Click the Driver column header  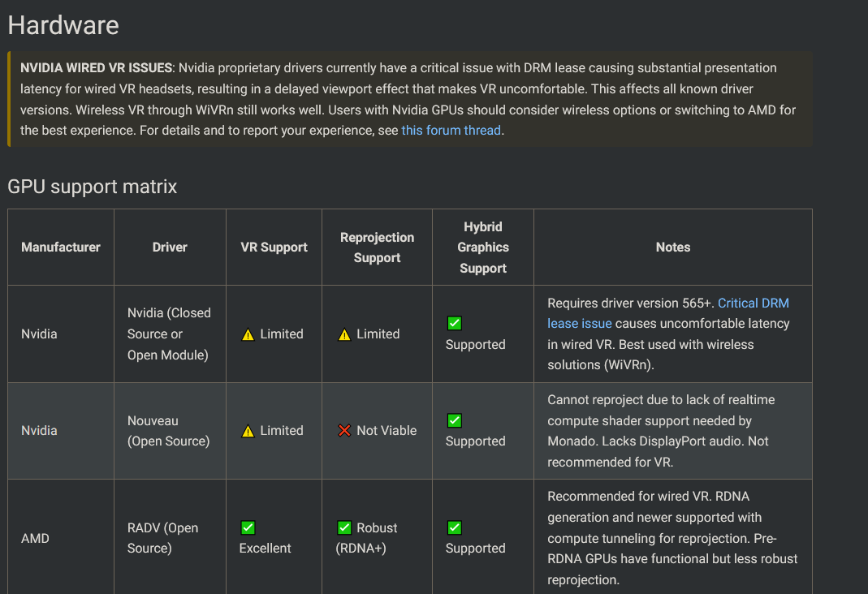click(x=170, y=247)
